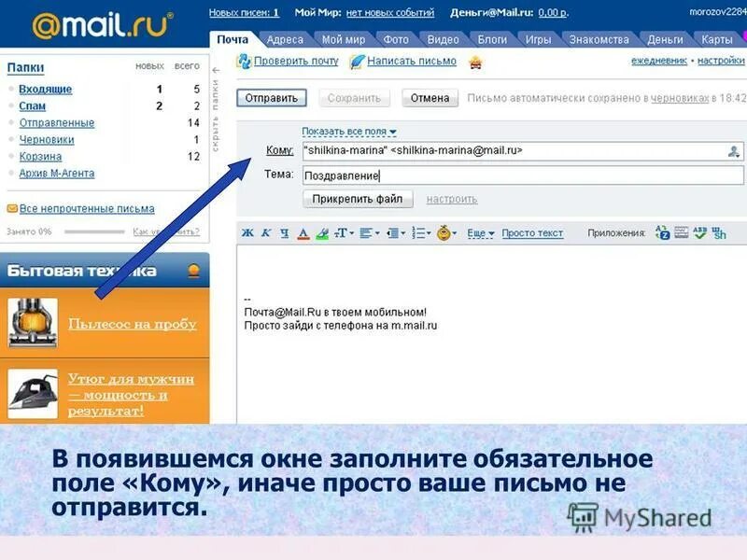747x560 pixels.
Task: Switch to Просто текст mode
Action: [x=532, y=233]
